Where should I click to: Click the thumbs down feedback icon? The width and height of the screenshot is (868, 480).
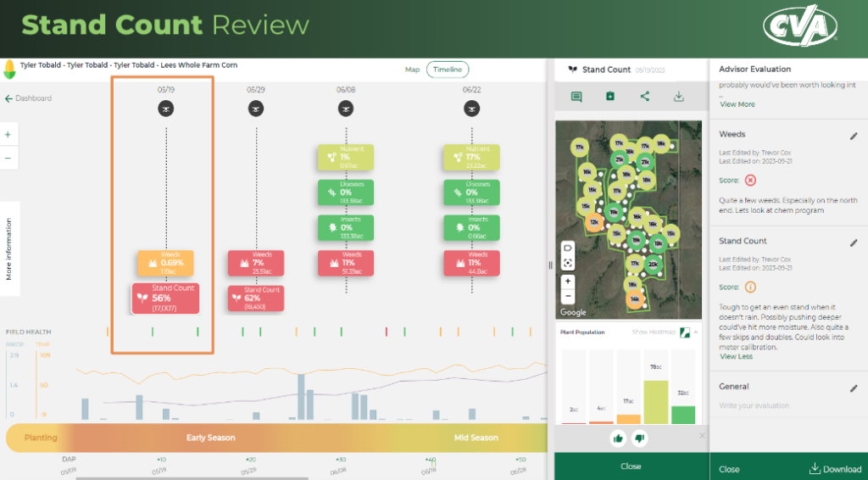(x=641, y=438)
